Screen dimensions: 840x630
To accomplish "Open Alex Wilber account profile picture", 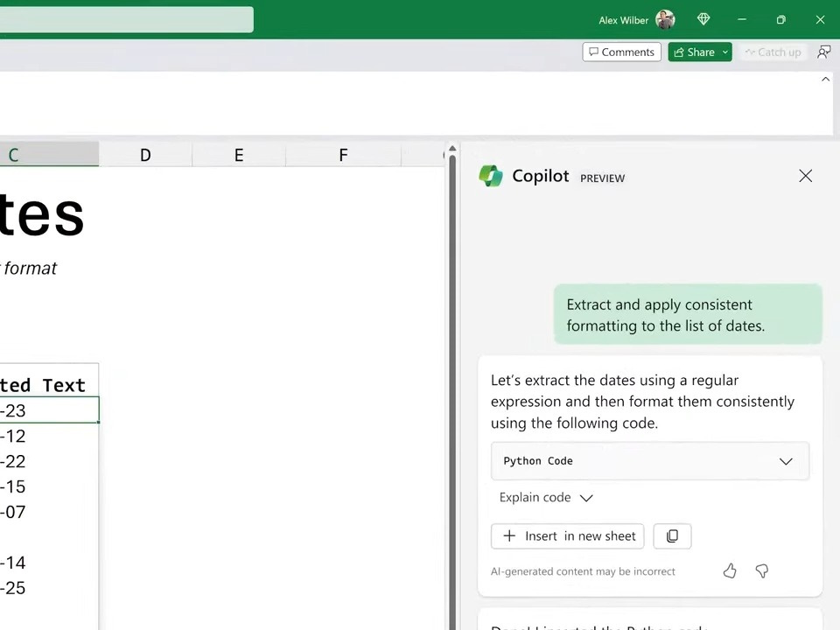I will [665, 20].
